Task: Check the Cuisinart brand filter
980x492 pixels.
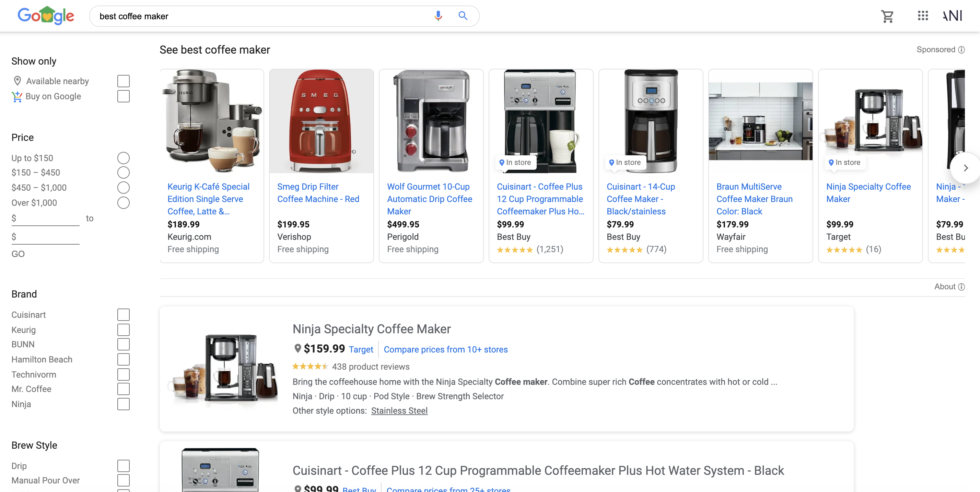Action: [123, 315]
